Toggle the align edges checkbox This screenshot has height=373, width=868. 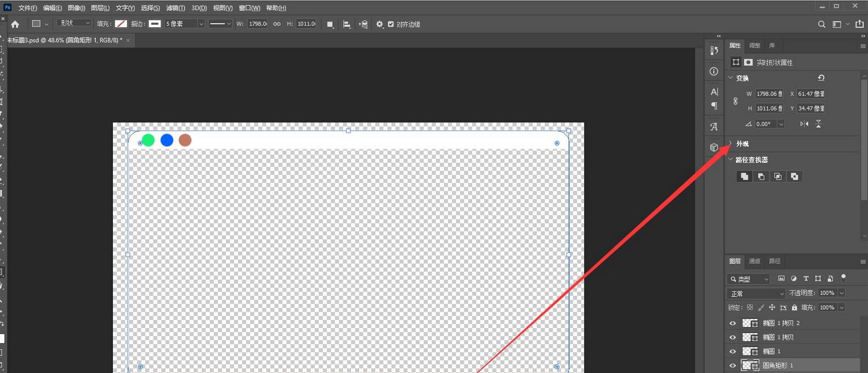(x=390, y=24)
